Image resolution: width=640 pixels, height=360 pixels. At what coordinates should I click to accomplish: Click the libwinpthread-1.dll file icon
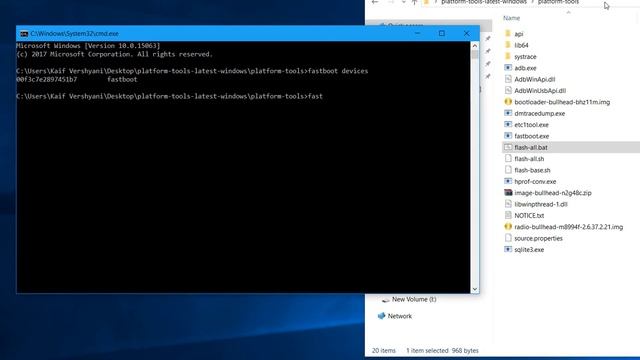(x=508, y=204)
